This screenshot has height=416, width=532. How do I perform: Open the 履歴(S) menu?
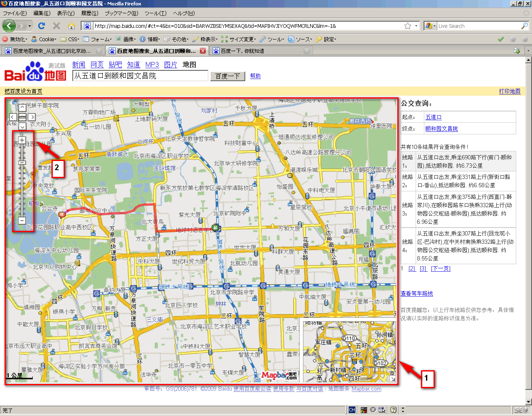(x=90, y=13)
